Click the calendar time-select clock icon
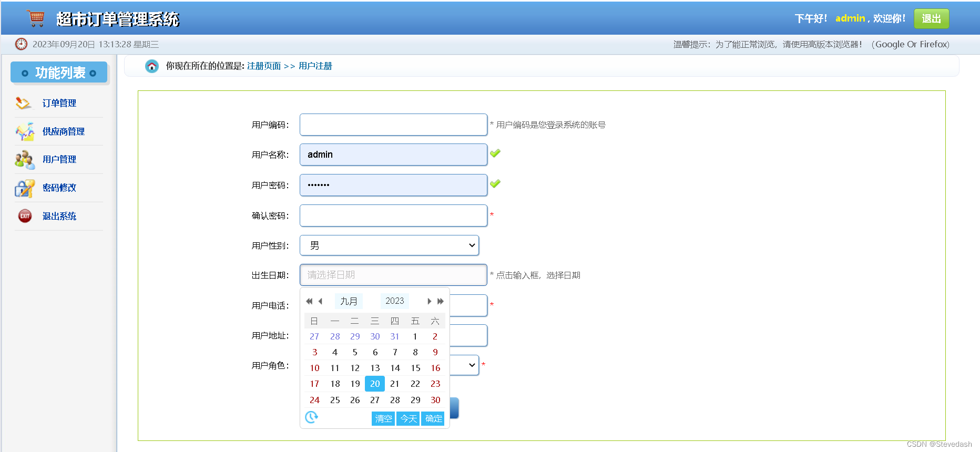The image size is (980, 452). [311, 417]
